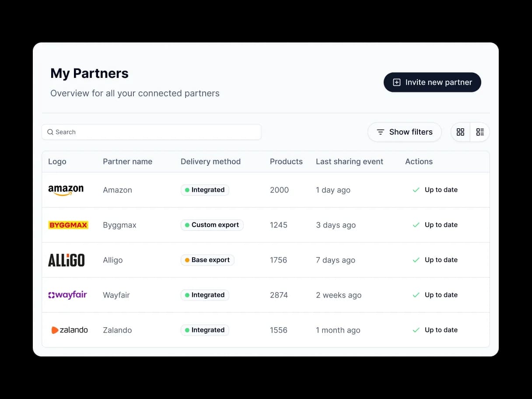Click Byggmax's Custom export badge
Image resolution: width=532 pixels, height=399 pixels.
point(212,225)
